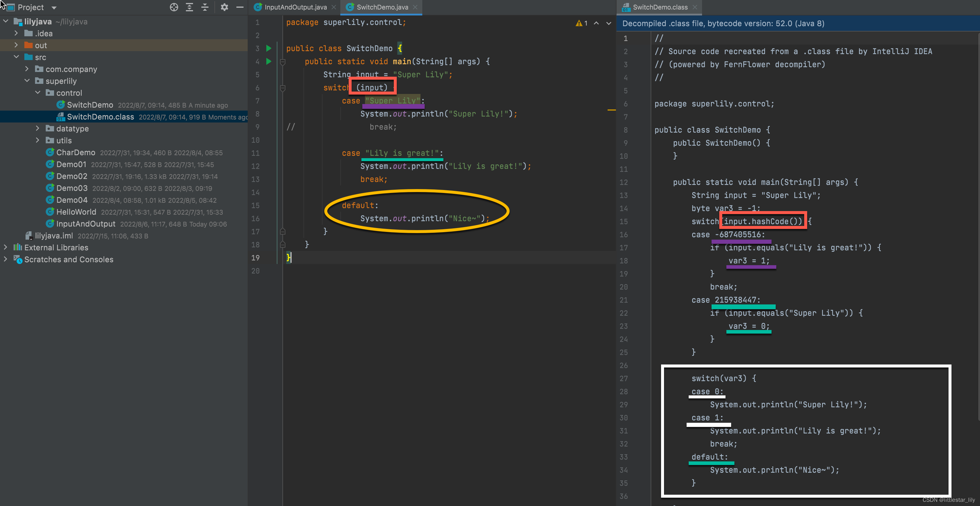Click the warning indicator in editor corner
Screen dimensions: 980x506
(x=581, y=23)
